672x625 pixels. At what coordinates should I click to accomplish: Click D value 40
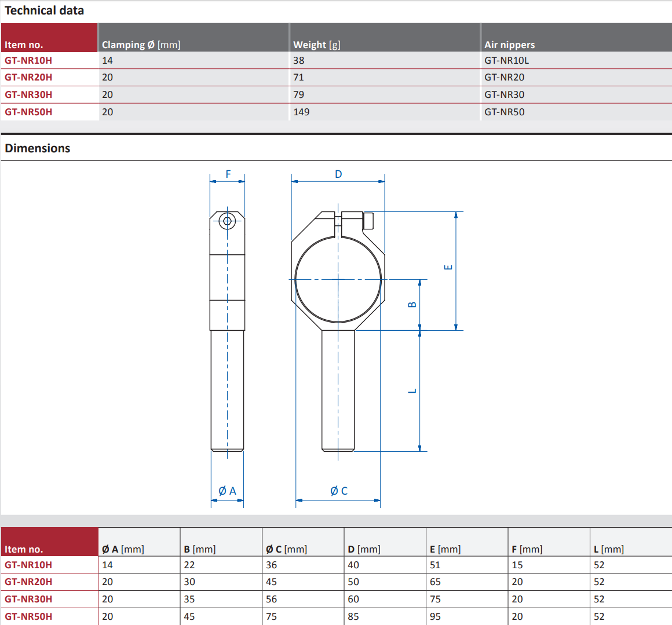click(353, 565)
